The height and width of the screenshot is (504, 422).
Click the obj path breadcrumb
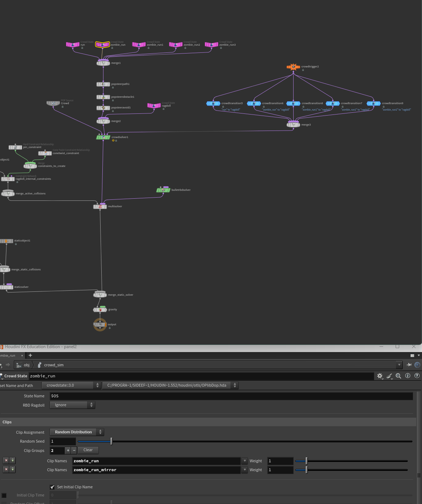(24, 365)
